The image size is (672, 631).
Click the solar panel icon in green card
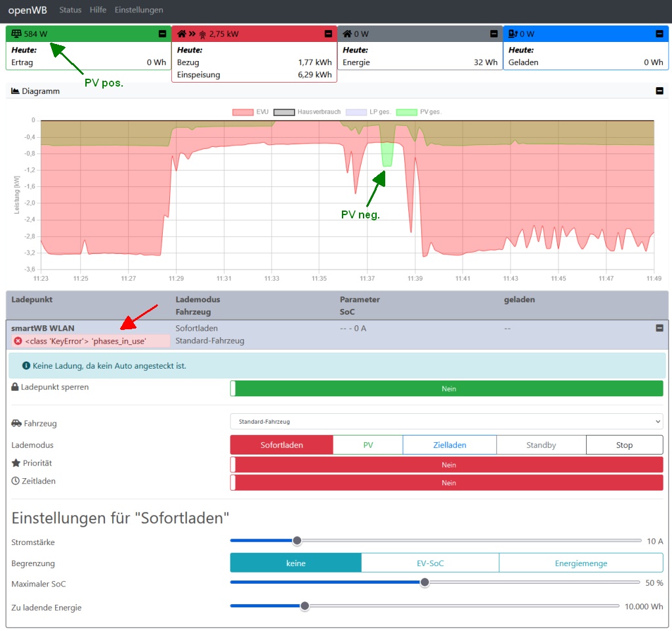[x=17, y=33]
